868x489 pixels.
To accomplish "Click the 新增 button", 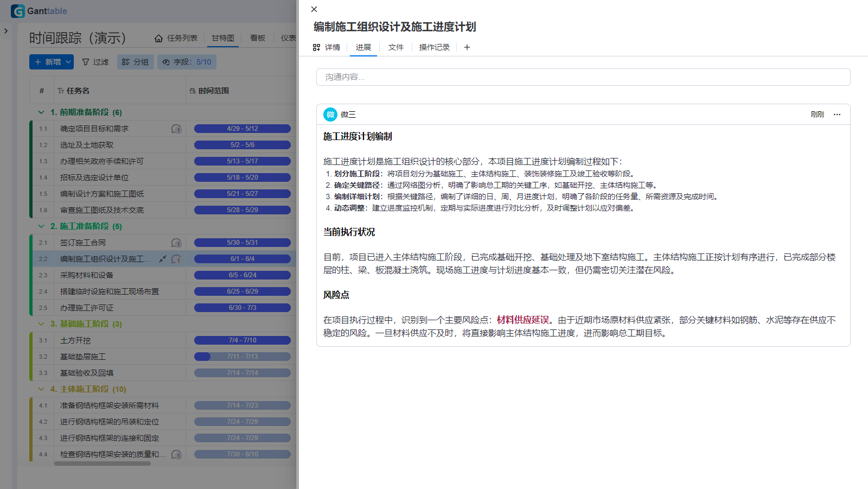I will click(47, 62).
